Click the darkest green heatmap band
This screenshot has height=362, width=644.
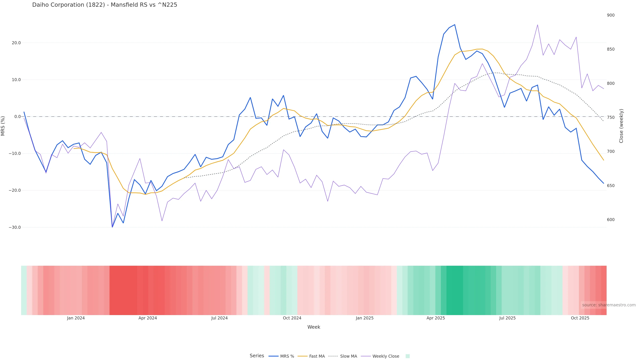(454, 290)
